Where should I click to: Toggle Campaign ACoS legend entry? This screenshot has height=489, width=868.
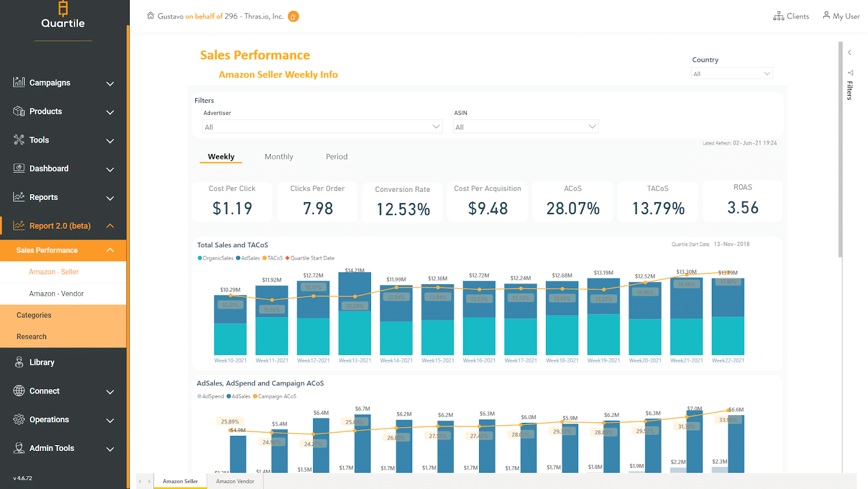click(x=275, y=396)
